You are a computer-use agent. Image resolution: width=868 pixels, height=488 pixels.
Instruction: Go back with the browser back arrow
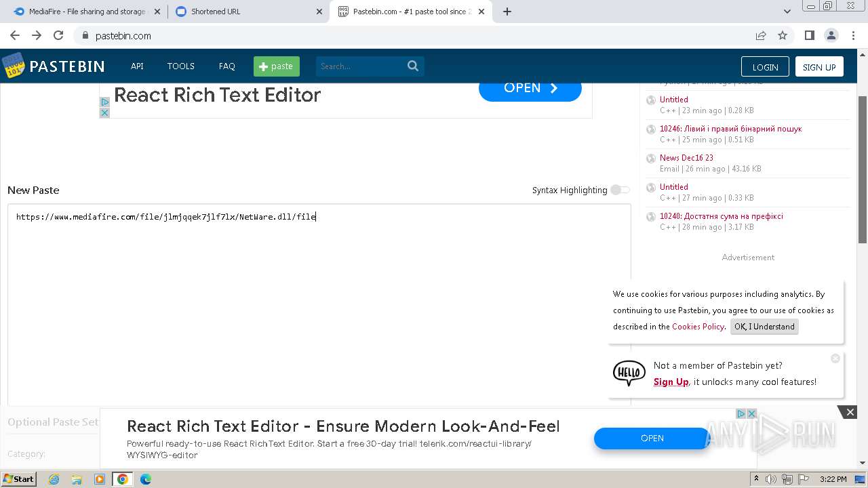point(15,35)
